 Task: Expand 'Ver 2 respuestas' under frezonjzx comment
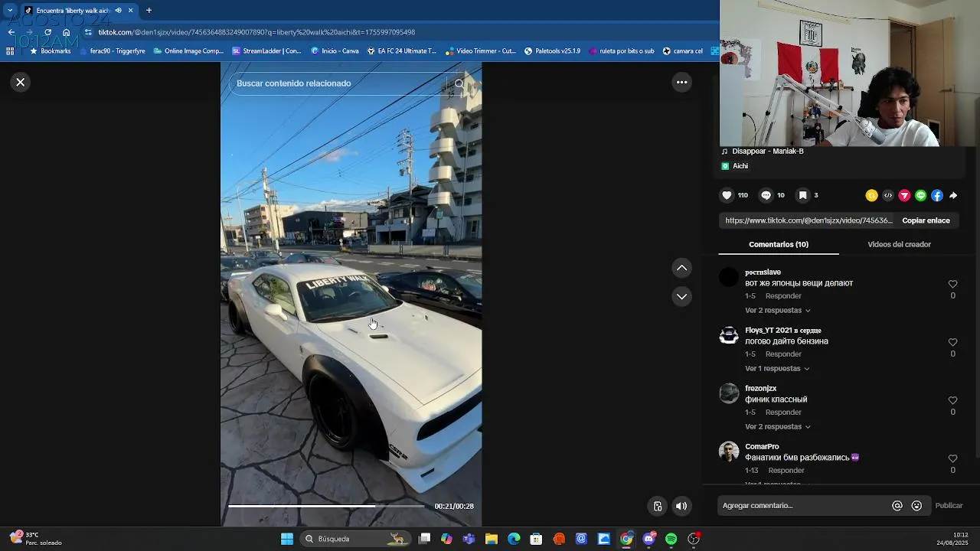(x=778, y=426)
